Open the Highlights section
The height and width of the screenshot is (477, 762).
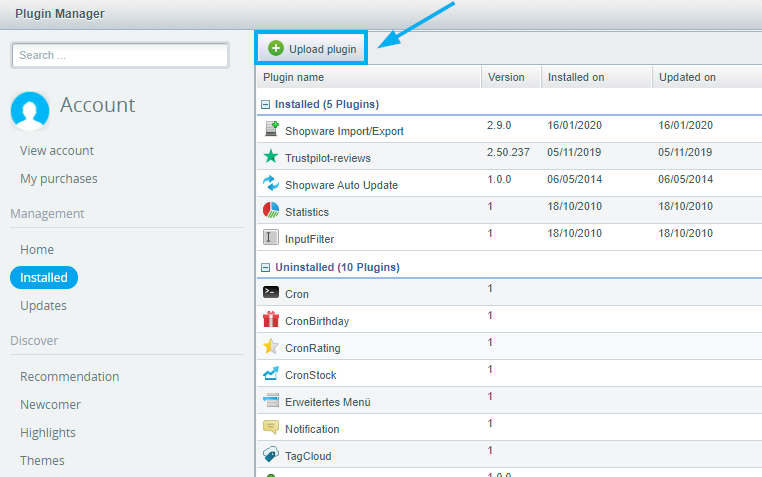[48, 433]
